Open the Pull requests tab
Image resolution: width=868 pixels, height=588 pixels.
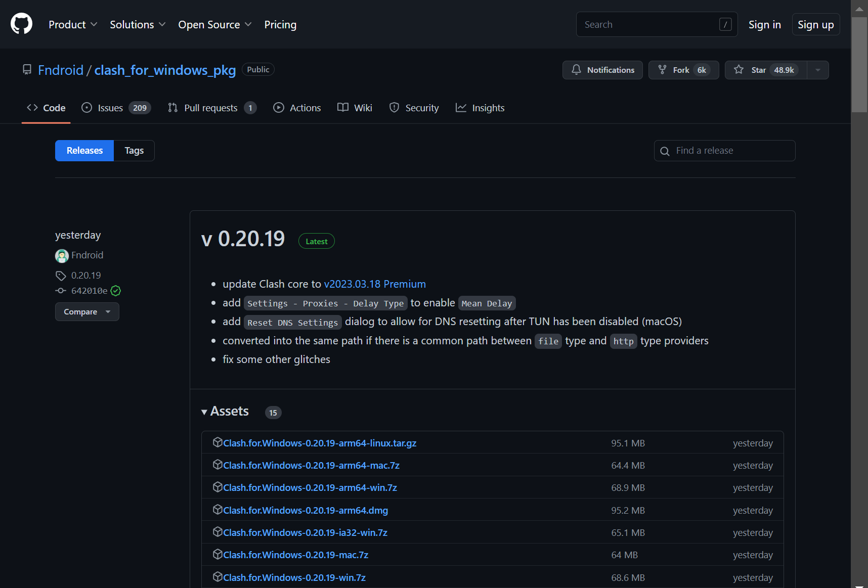pyautogui.click(x=212, y=108)
